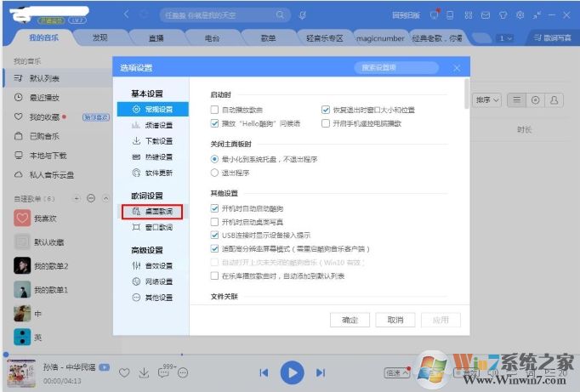This screenshot has height=392, width=580.
Task: Switch to 我的音乐 tab
Action: (x=43, y=37)
